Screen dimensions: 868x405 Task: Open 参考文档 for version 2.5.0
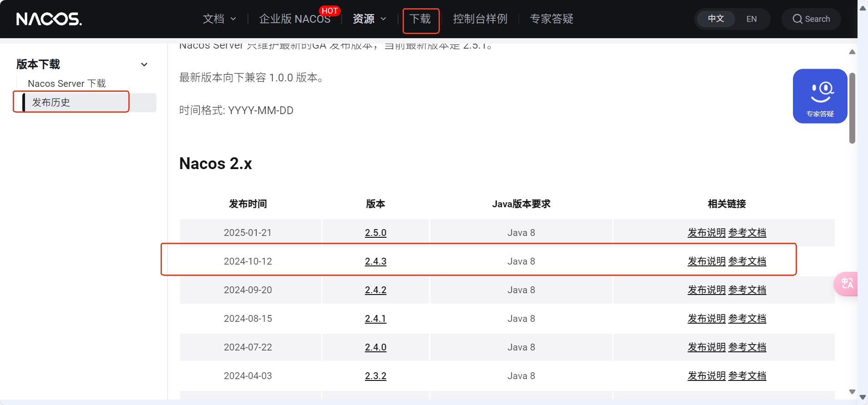(x=747, y=233)
